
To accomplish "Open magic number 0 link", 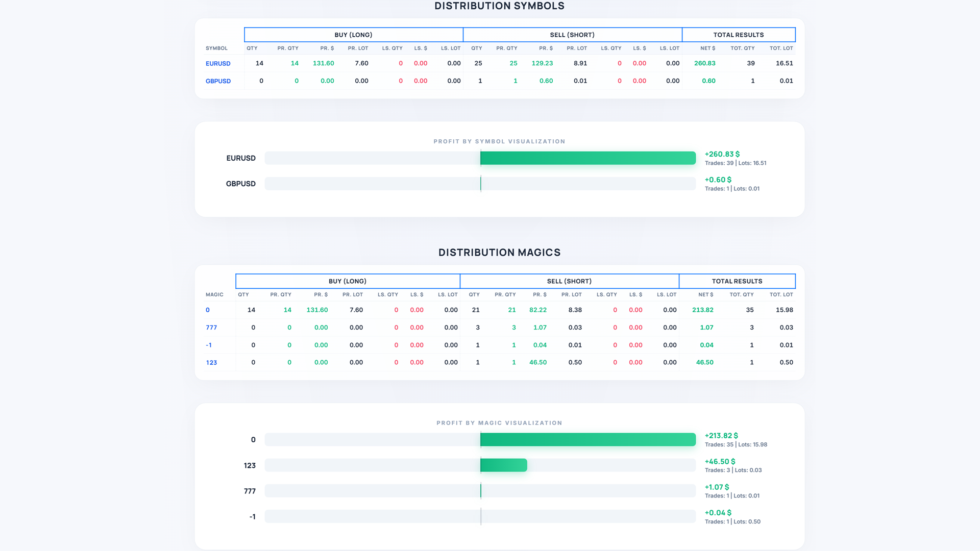I will (208, 310).
